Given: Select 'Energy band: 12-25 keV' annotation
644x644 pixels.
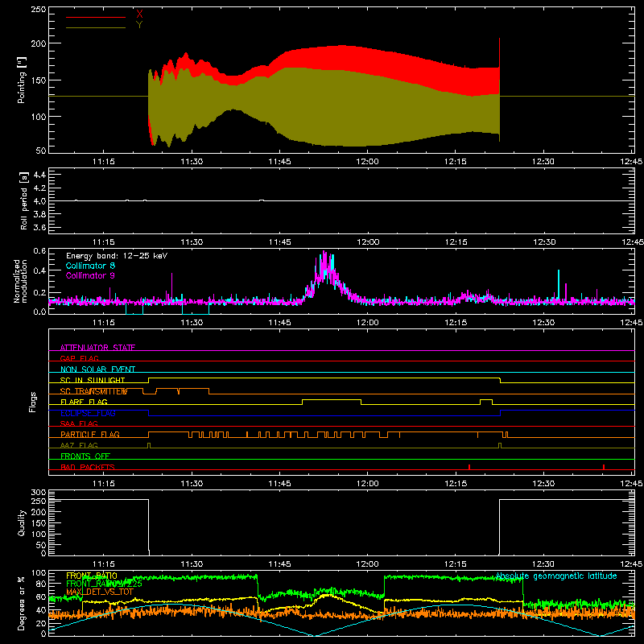Looking at the screenshot, I should click(117, 256).
